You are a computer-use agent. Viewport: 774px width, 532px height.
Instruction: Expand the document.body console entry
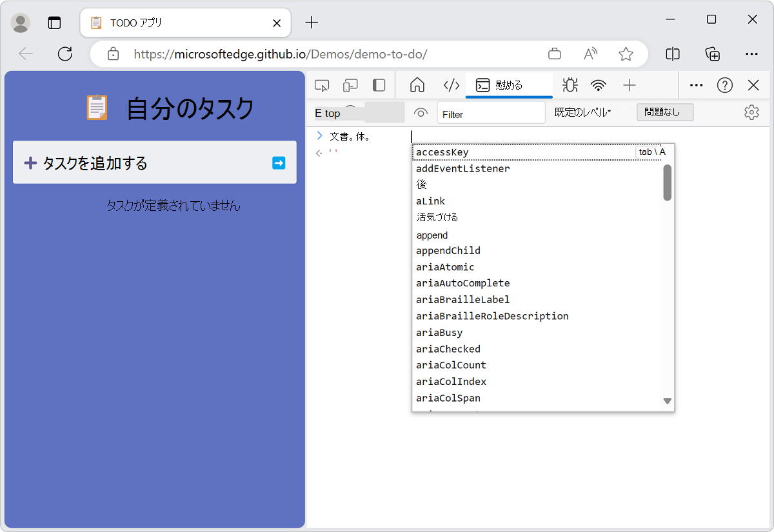point(320,135)
